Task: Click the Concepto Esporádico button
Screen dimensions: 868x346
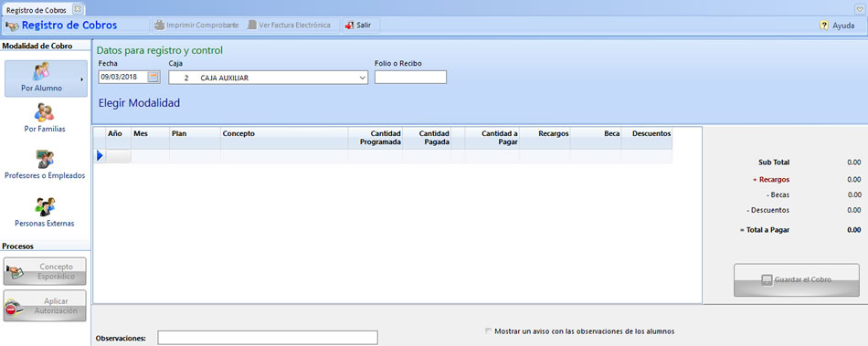Action: (x=45, y=271)
